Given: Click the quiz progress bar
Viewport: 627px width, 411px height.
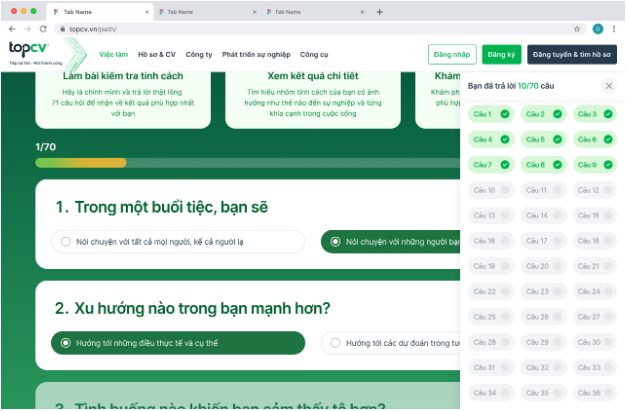Looking at the screenshot, I should [248, 163].
